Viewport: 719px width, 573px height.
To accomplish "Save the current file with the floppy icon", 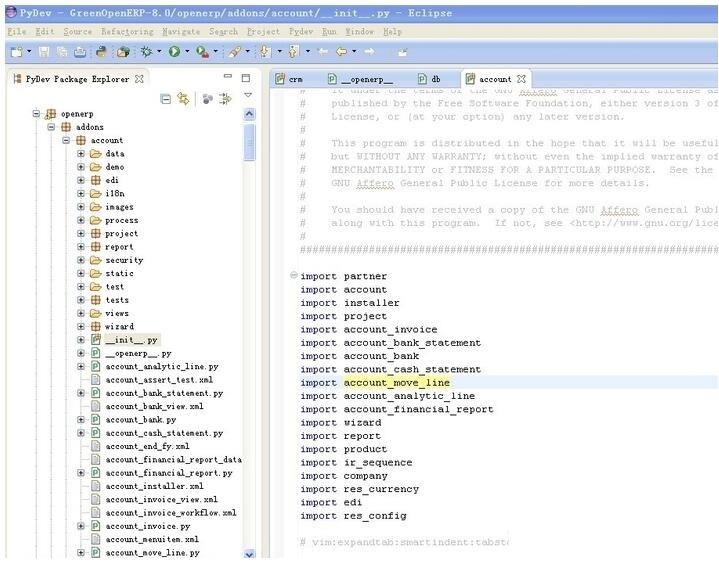I will click(44, 52).
